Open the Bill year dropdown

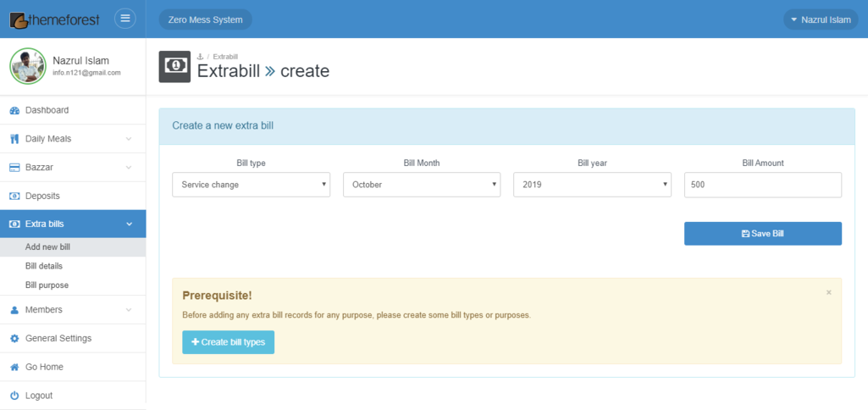point(592,185)
